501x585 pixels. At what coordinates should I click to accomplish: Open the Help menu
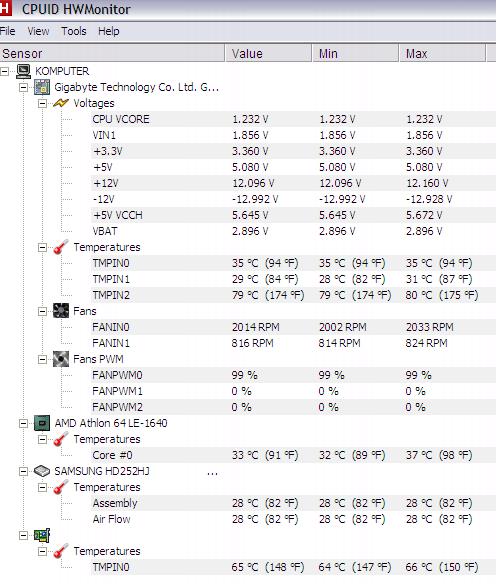point(109,31)
